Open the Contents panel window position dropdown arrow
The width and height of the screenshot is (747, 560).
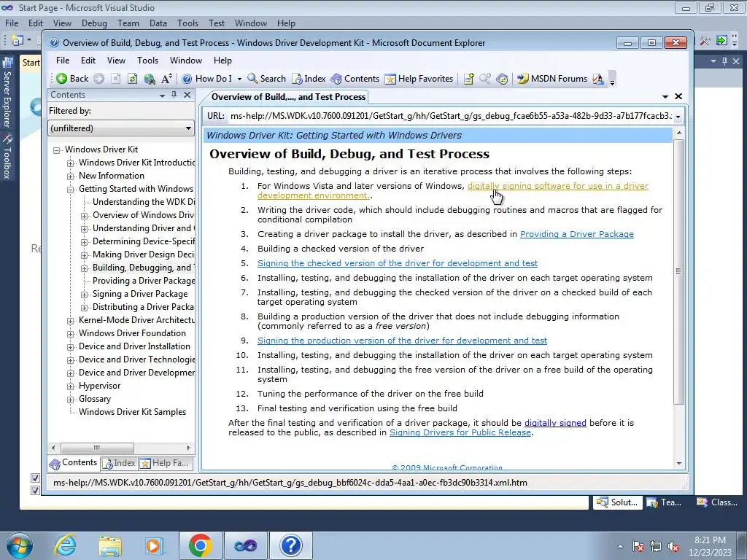click(162, 96)
